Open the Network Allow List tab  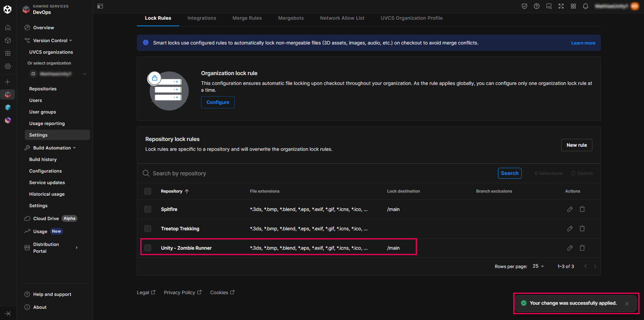point(342,18)
